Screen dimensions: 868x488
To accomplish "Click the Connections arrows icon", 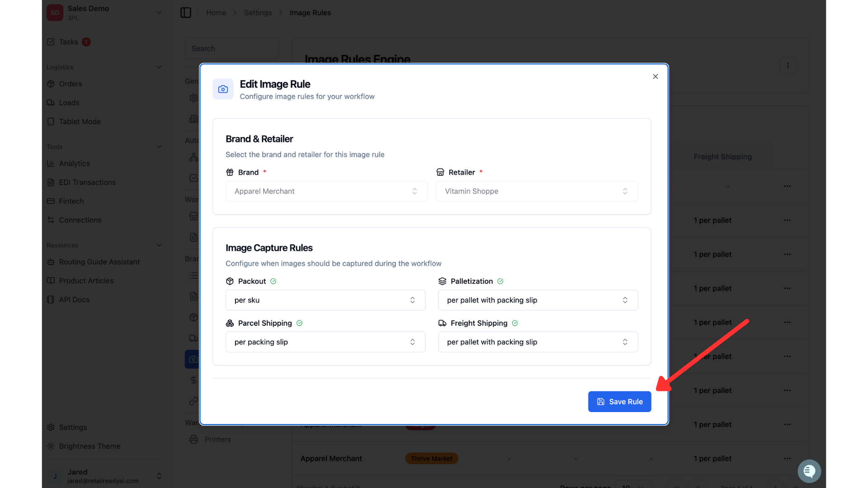I will (51, 220).
